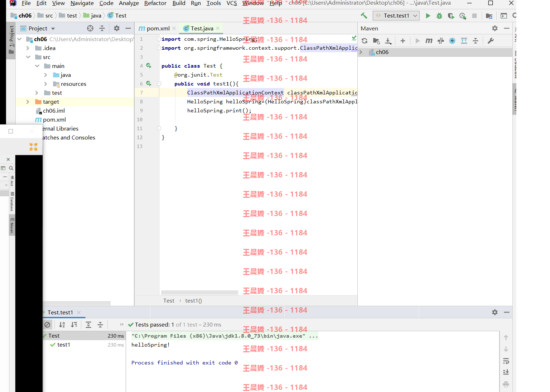The image size is (550, 392).
Task: Locate the opened file via the Project panel crosshair
Action: point(90,28)
